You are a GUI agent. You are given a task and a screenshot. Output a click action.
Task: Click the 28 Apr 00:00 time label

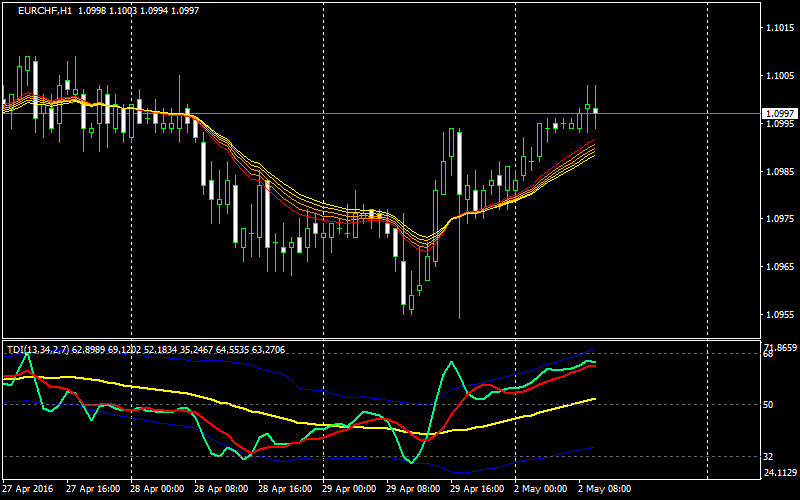tap(158, 489)
